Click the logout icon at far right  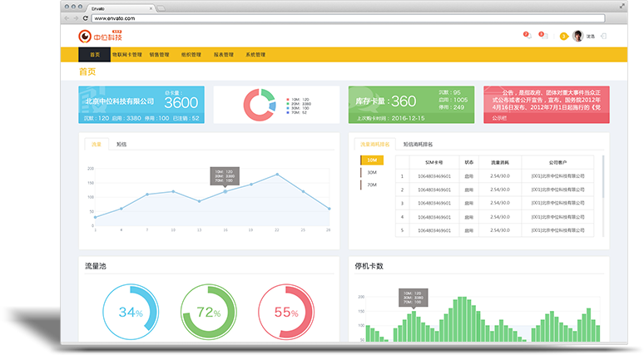tap(602, 36)
